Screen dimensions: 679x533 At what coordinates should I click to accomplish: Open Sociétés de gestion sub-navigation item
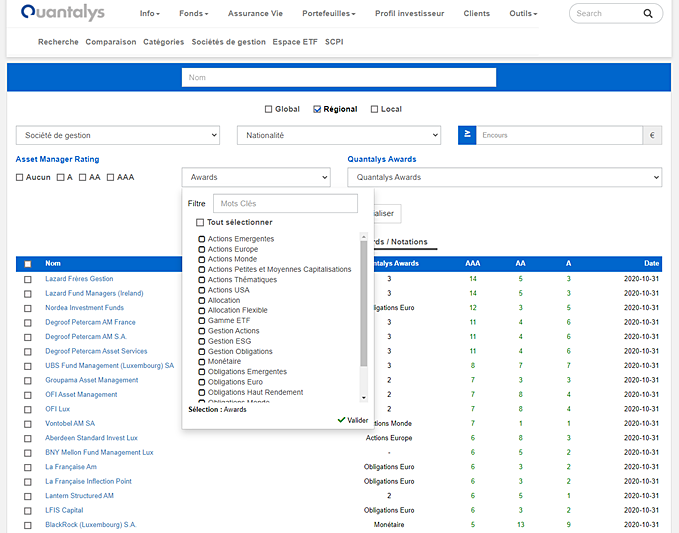click(228, 42)
